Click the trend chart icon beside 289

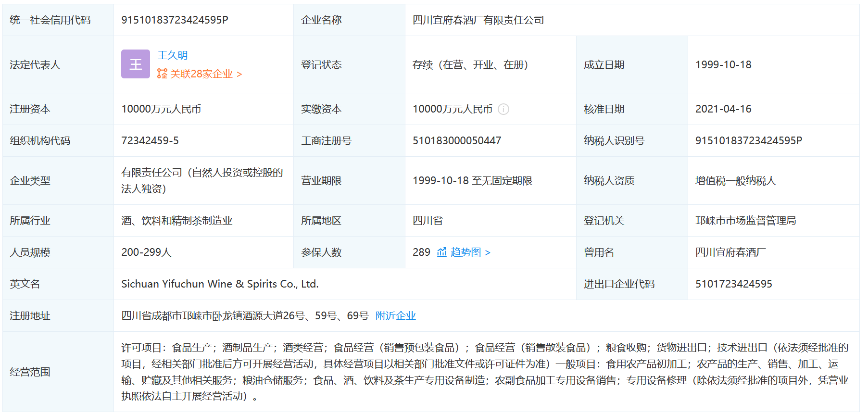442,252
